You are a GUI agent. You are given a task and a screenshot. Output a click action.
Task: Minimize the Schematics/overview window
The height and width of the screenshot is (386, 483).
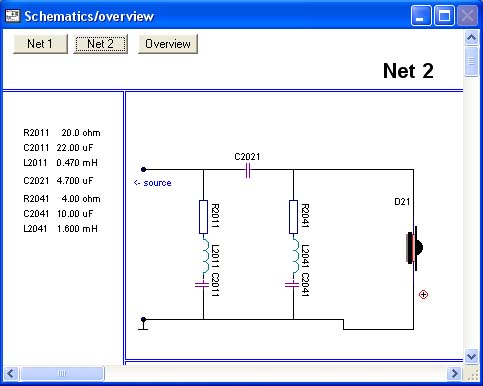click(421, 16)
